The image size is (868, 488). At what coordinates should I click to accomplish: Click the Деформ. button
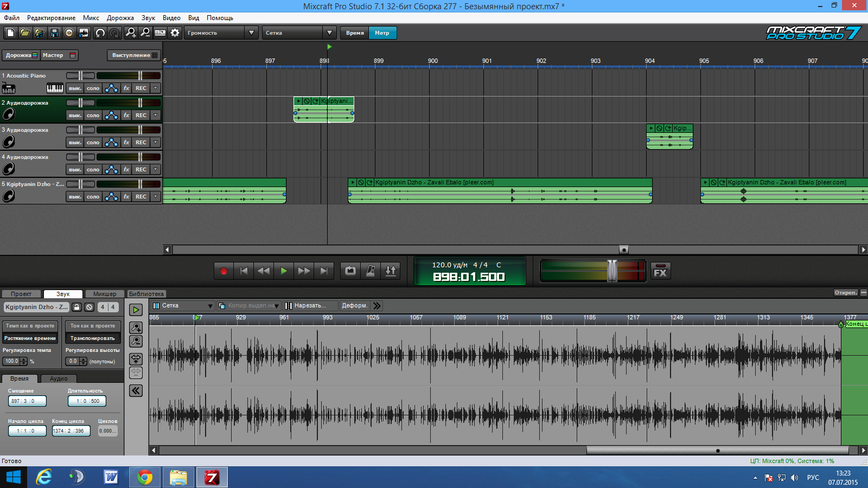click(354, 306)
